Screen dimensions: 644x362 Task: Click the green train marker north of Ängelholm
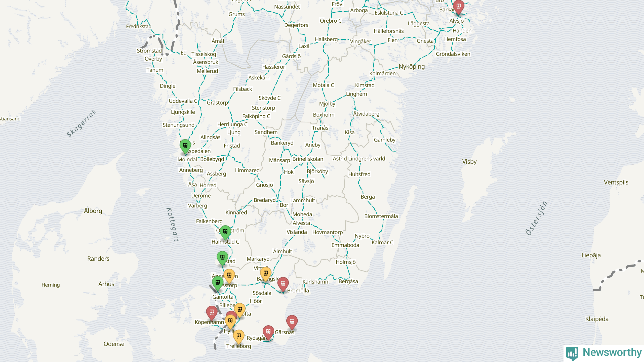click(x=222, y=257)
